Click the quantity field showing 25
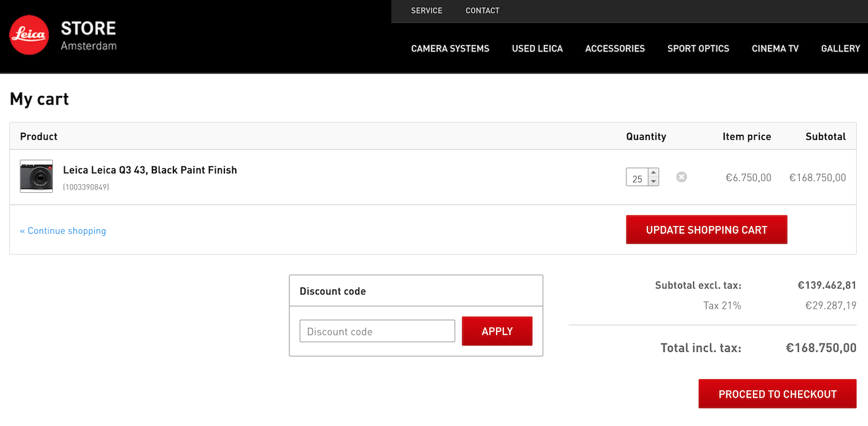Screen dimensions: 868x426 [637, 178]
